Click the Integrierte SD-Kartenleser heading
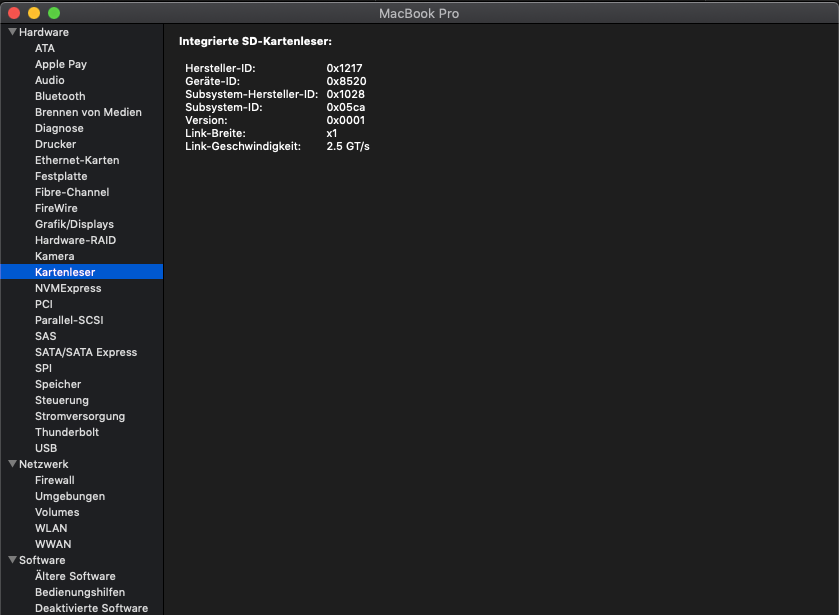Image resolution: width=839 pixels, height=615 pixels. [x=255, y=41]
